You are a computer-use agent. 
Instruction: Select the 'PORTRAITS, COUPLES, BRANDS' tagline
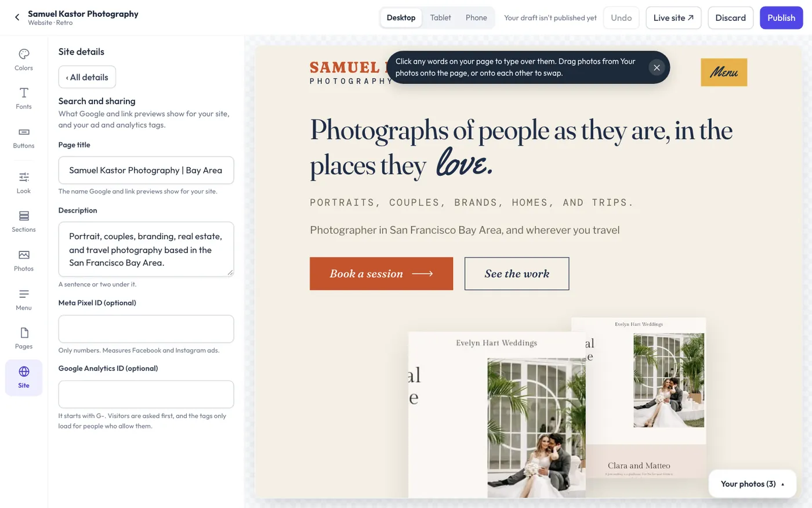pos(472,203)
